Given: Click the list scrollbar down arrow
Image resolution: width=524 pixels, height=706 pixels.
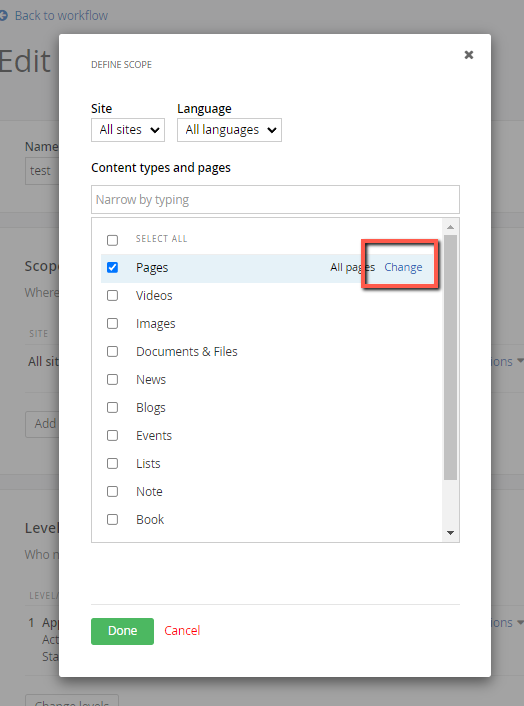Looking at the screenshot, I should [450, 533].
